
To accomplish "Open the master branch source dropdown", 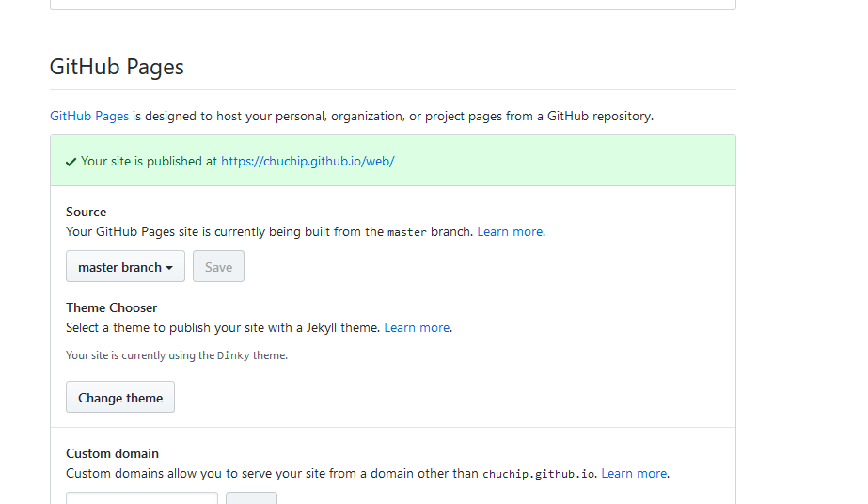I will 125,267.
